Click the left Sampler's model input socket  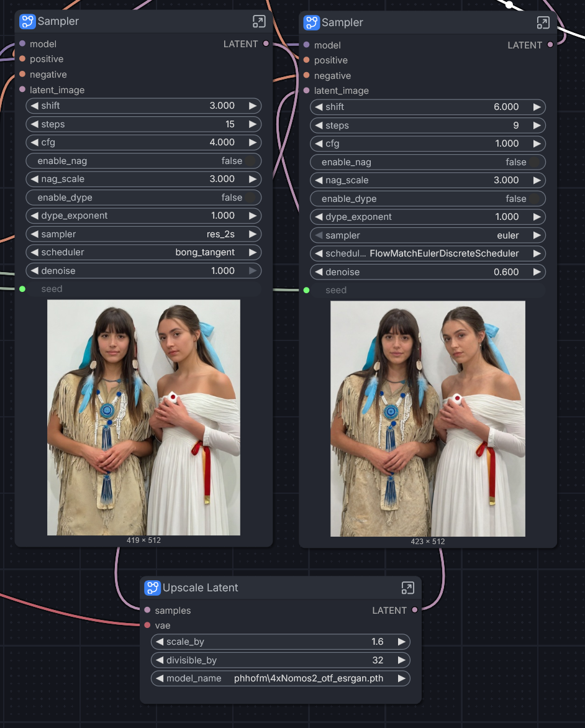(22, 43)
